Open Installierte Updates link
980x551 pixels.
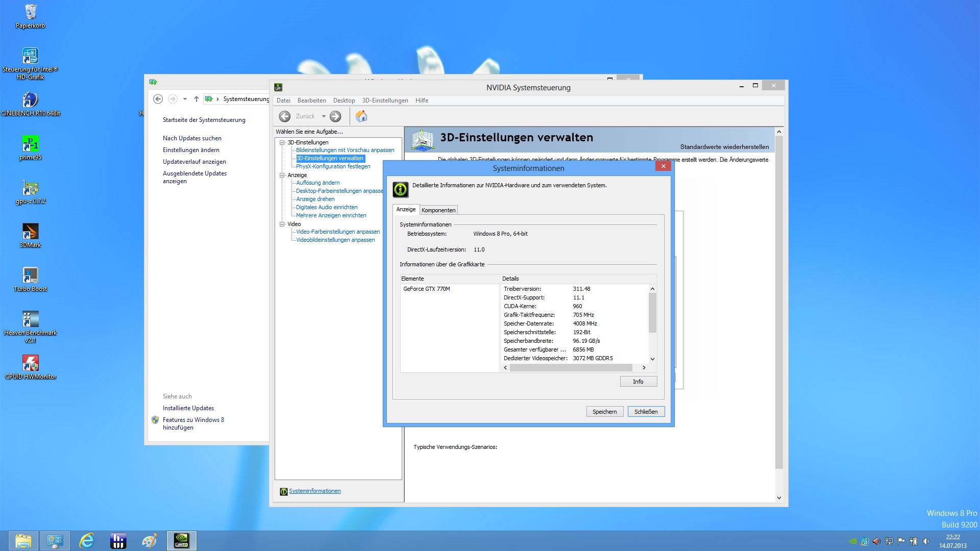(188, 408)
